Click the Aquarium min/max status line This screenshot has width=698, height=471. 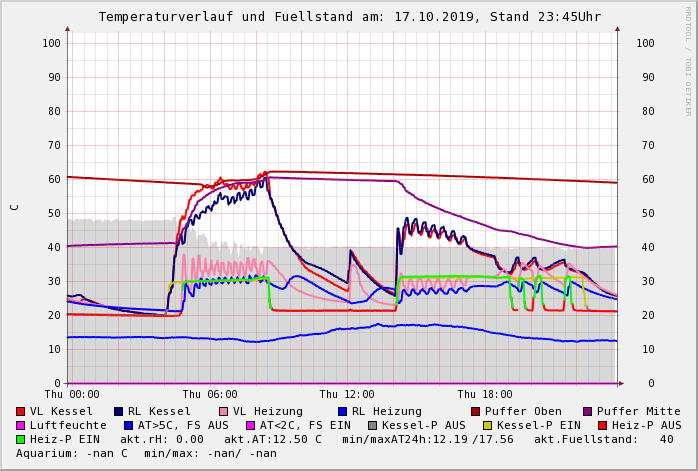click(x=146, y=453)
